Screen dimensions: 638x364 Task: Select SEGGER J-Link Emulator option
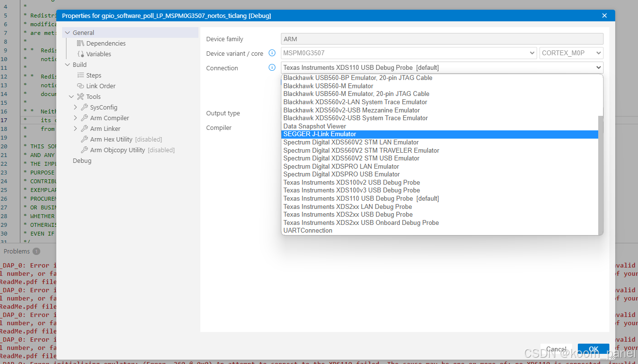click(x=440, y=134)
